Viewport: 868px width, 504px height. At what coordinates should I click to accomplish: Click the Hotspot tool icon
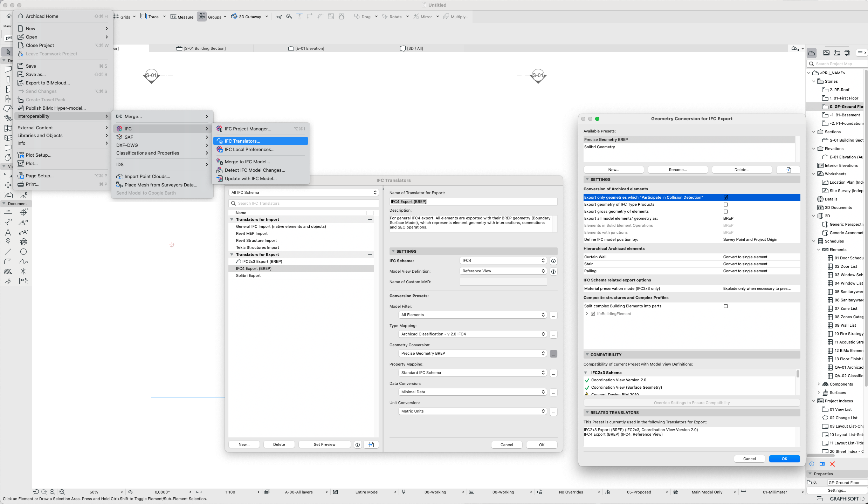click(x=23, y=271)
